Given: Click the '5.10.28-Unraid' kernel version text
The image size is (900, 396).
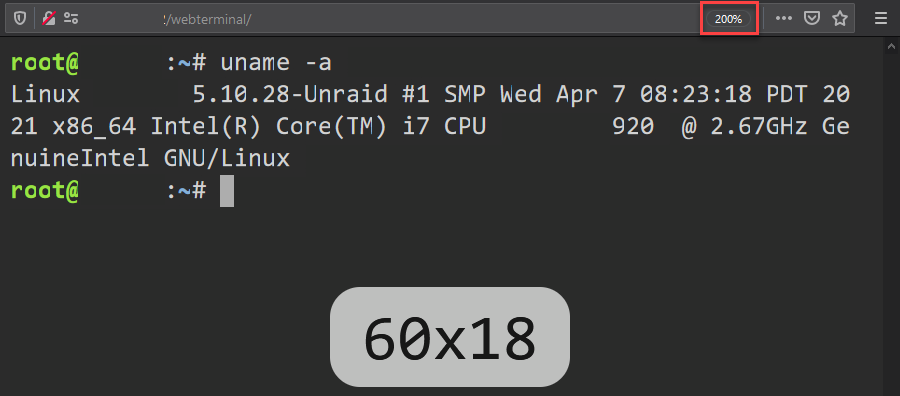Looking at the screenshot, I should pos(290,95).
